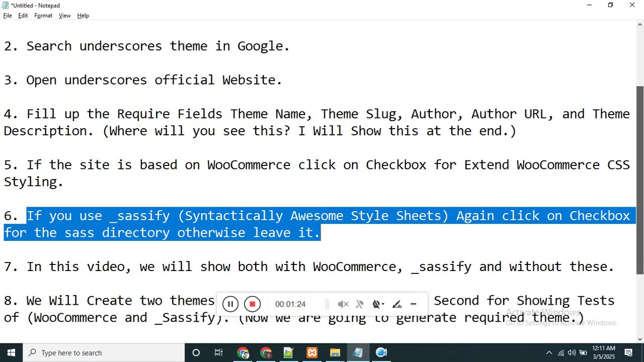Click "Website" in step 3 text
644x362 pixels.
point(249,80)
